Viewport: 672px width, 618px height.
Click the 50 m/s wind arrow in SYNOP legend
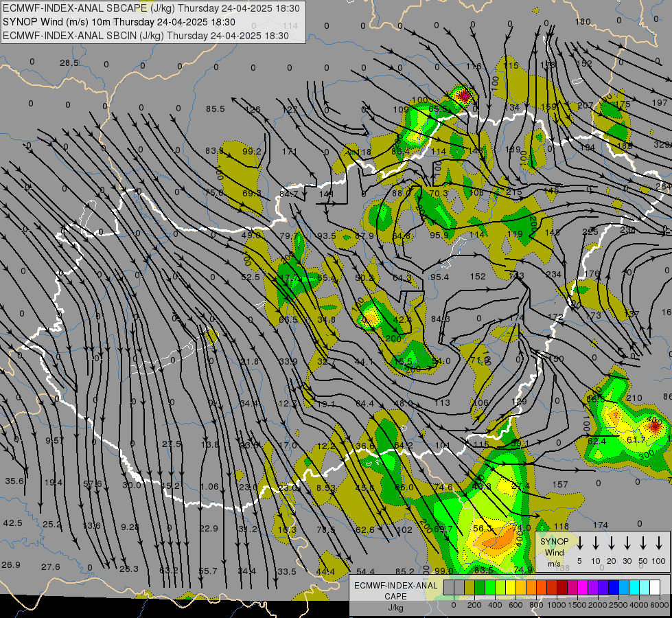[643, 542]
